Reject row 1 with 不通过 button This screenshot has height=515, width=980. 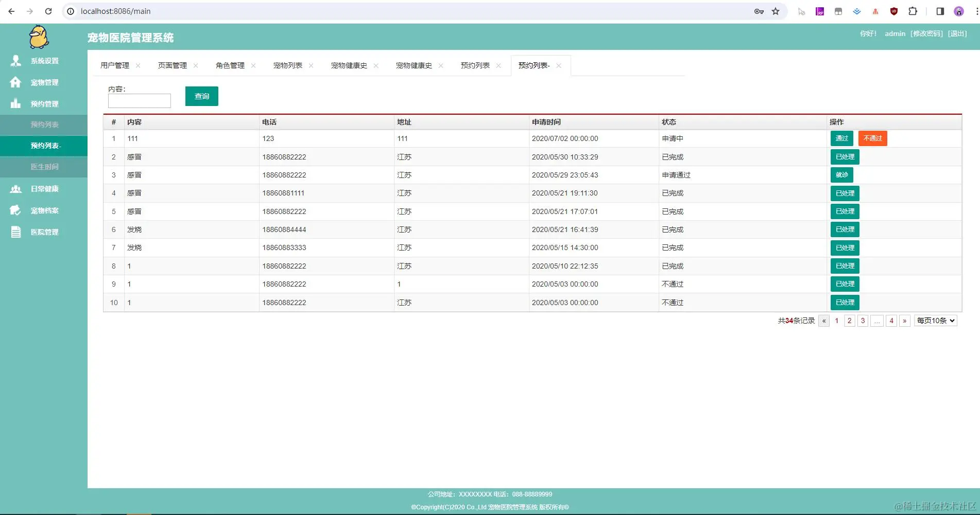pos(873,138)
